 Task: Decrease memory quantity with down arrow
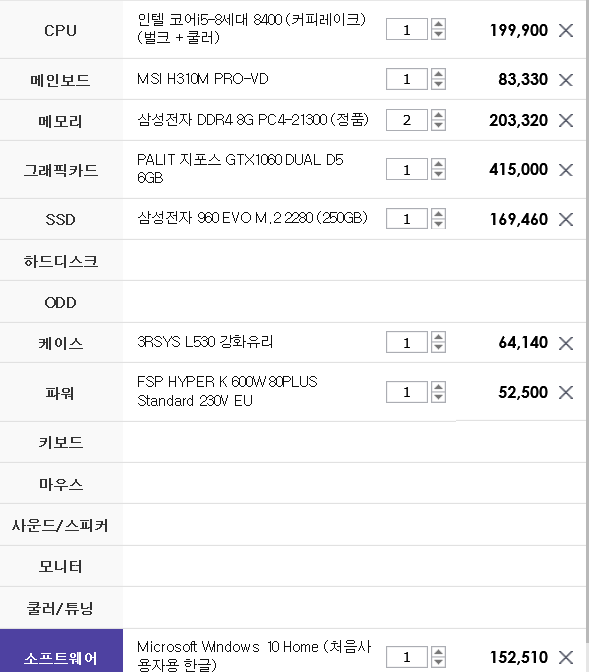(438, 125)
